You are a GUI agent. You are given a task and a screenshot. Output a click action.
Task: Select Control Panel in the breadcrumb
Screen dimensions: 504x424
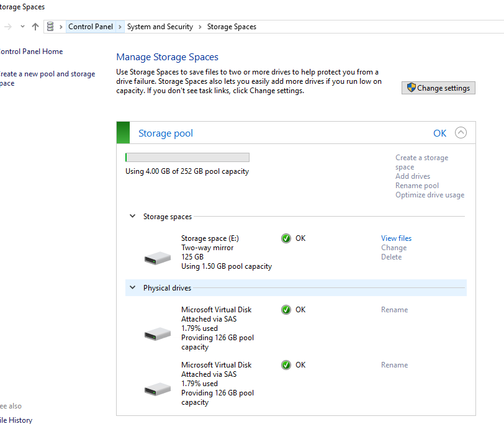(91, 27)
